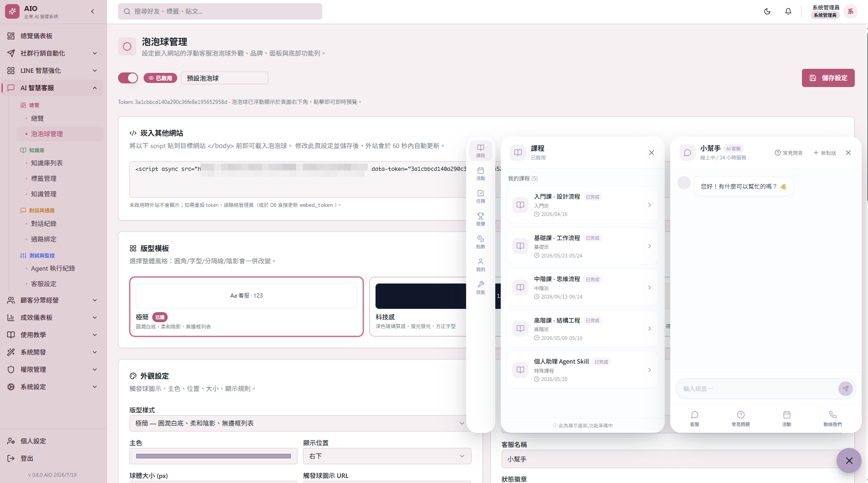Open notifications bell

[788, 11]
